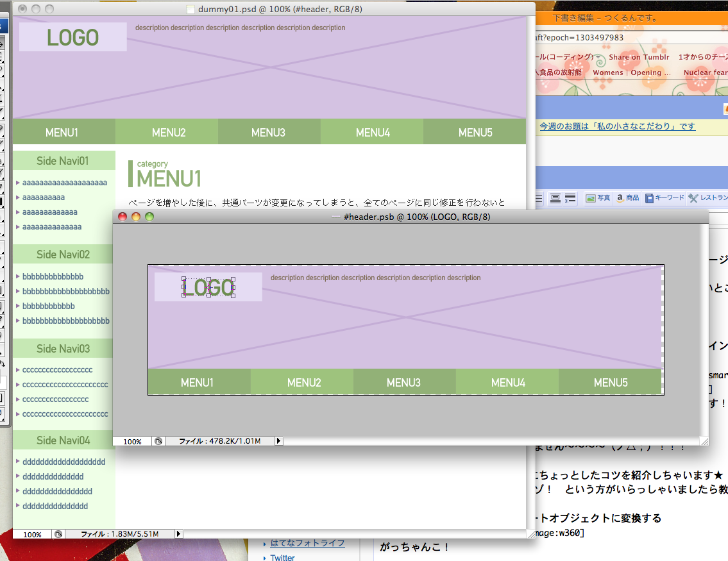Click the Twitter link in the sidebar

point(282,558)
